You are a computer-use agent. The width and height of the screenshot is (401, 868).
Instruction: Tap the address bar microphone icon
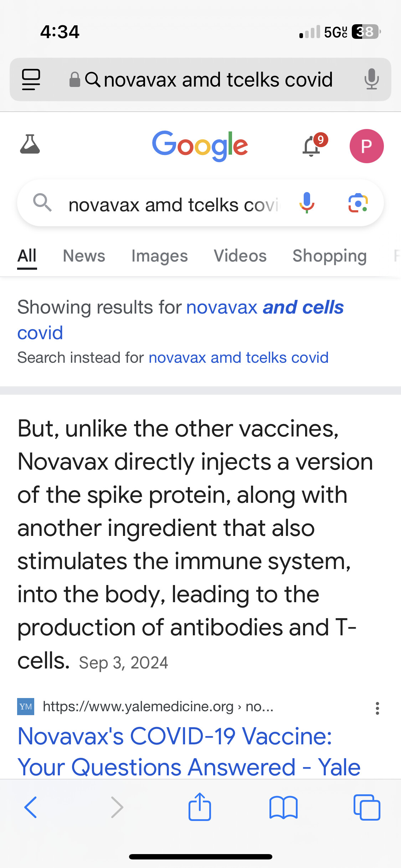pyautogui.click(x=371, y=79)
